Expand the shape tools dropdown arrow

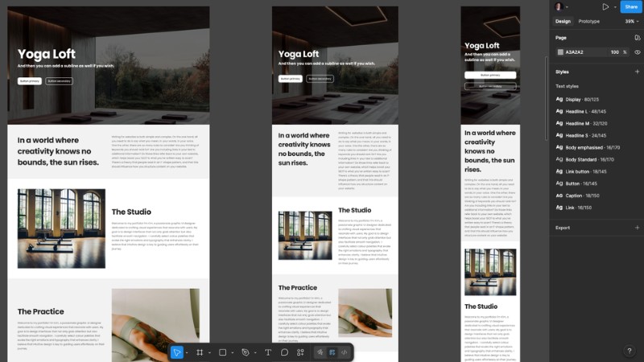[233, 352]
